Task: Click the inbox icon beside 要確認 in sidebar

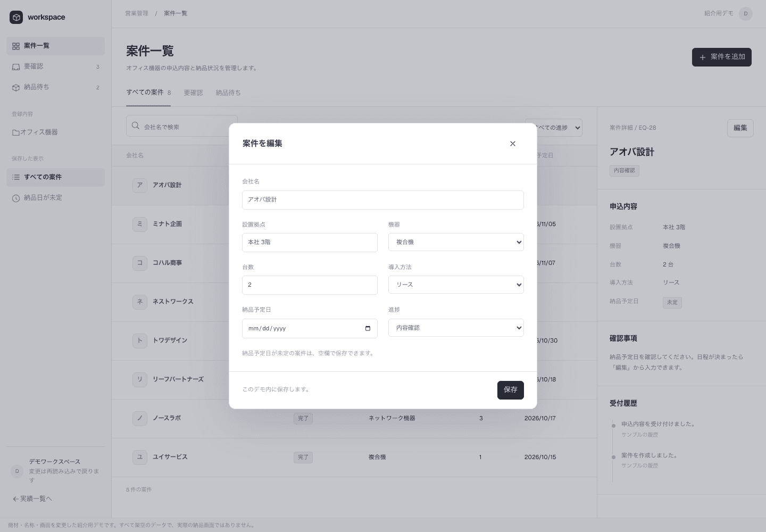Action: [16, 67]
